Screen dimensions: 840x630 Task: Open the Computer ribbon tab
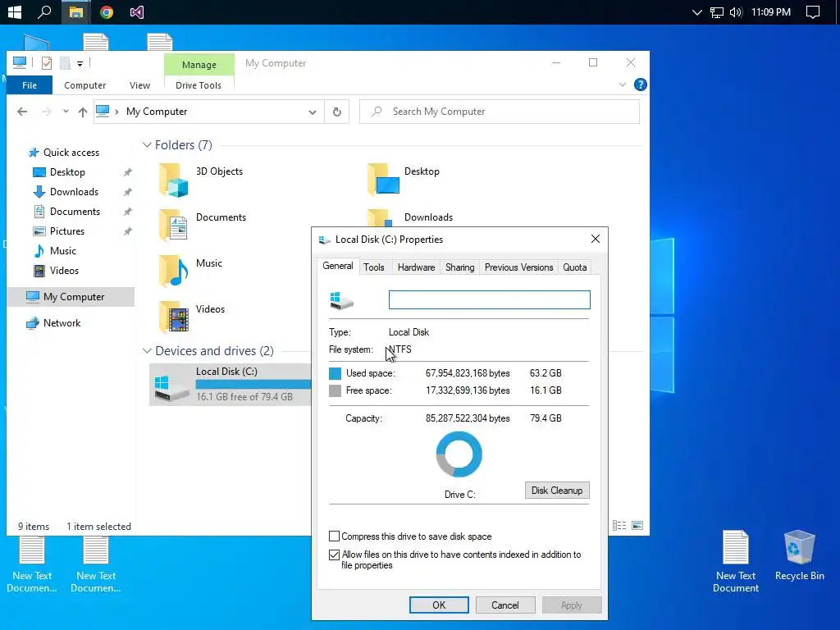tap(84, 85)
